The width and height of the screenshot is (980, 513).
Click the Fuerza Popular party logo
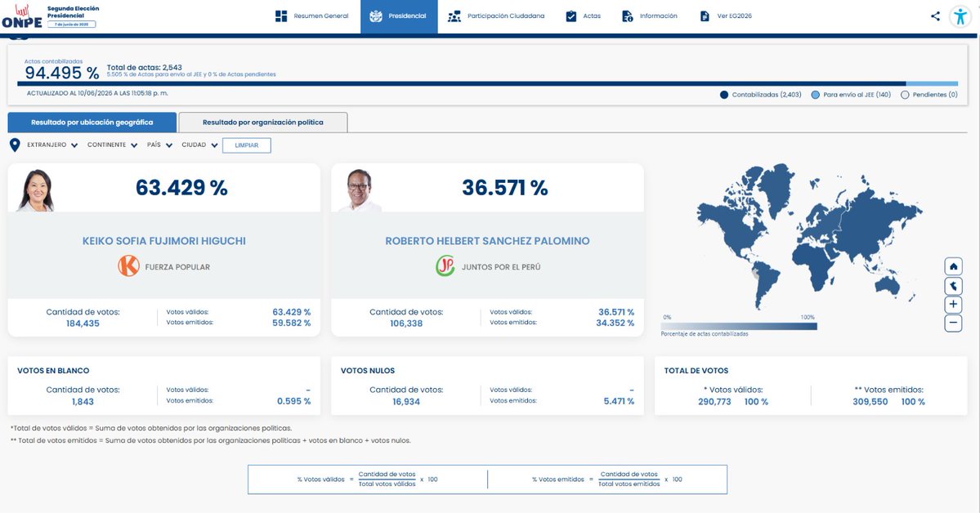(x=129, y=266)
